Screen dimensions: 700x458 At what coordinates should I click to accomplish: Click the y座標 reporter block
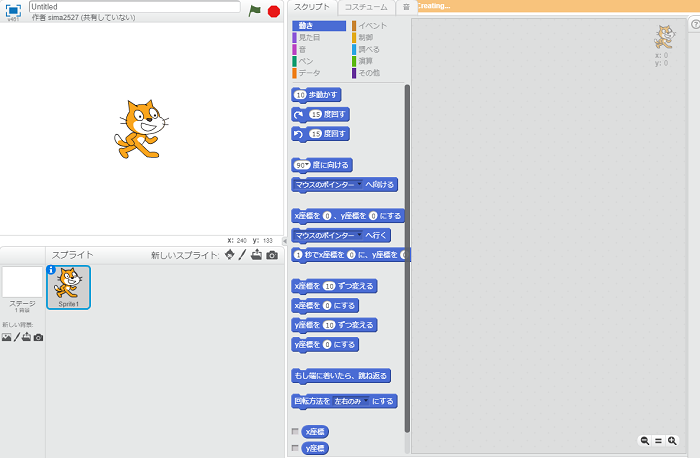[x=315, y=448]
